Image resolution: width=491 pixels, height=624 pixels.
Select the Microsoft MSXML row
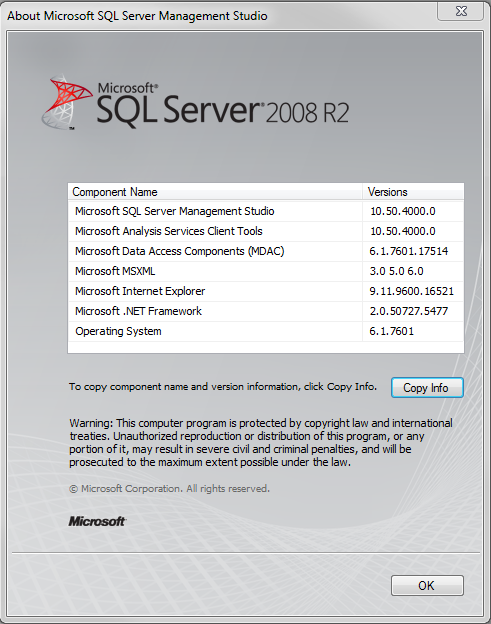coord(266,271)
